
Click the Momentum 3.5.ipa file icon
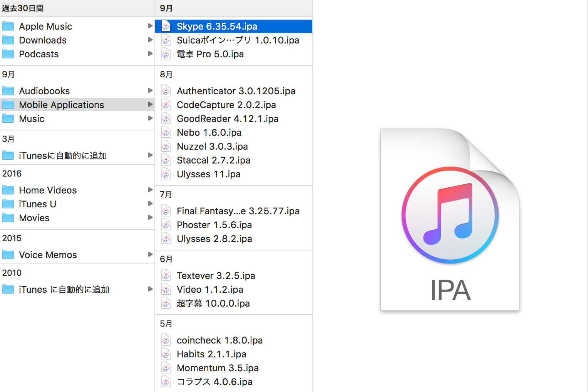[x=166, y=368]
